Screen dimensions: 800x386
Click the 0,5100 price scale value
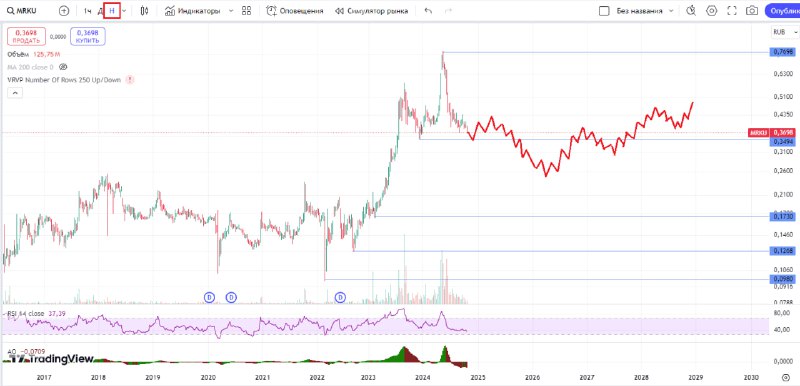coord(784,96)
